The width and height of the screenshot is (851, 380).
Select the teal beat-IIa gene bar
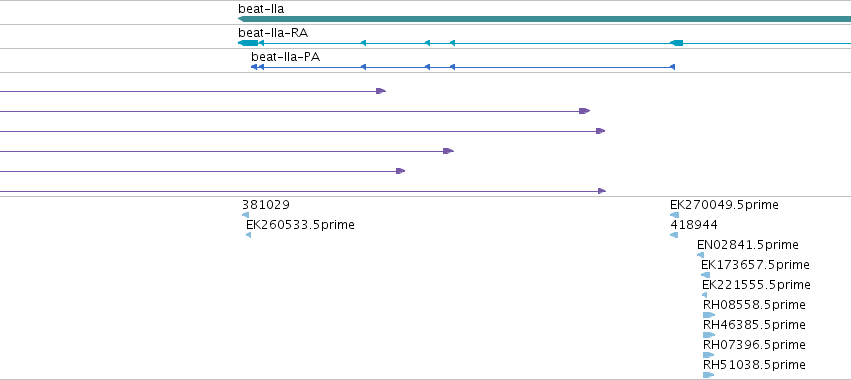coord(544,19)
